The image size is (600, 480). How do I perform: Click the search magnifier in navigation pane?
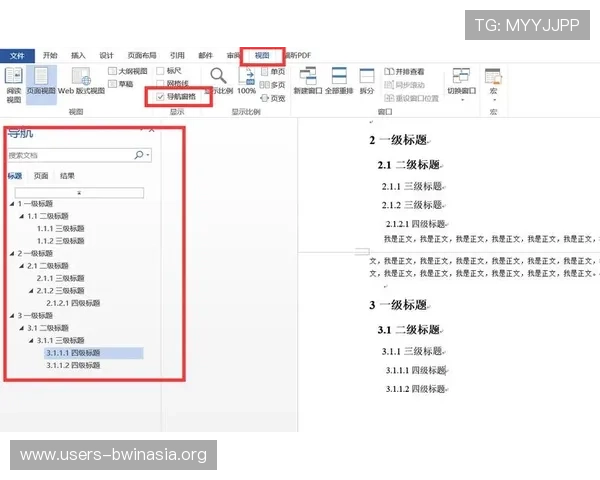(x=139, y=155)
